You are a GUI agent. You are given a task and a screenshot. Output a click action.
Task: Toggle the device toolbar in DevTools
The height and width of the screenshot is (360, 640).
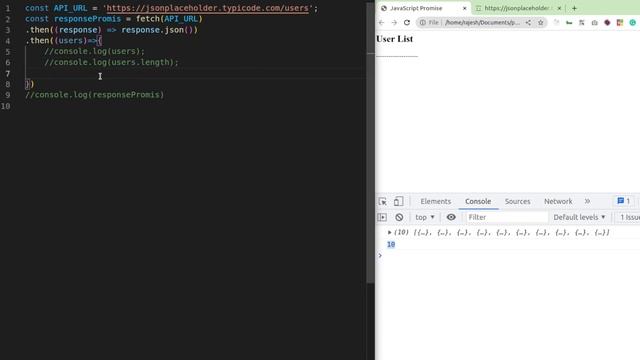[x=398, y=201]
